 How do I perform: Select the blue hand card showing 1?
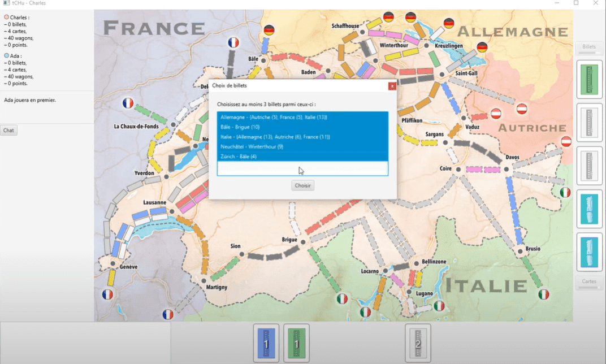pos(266,343)
